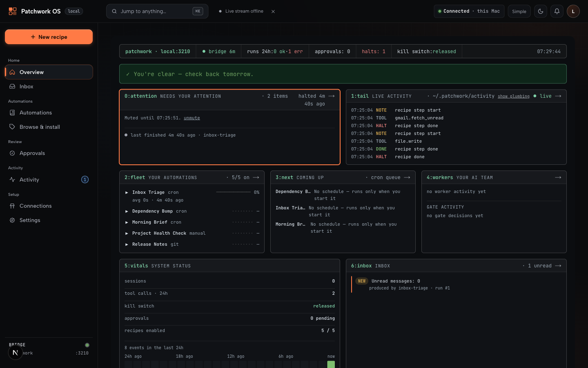Click the home icon next to Overview
Viewport: 588px width, 368px height.
tap(12, 72)
